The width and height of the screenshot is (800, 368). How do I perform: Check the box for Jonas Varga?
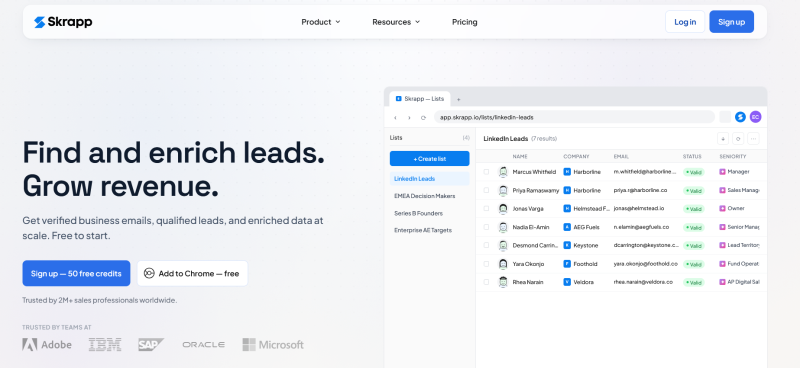pyautogui.click(x=486, y=209)
